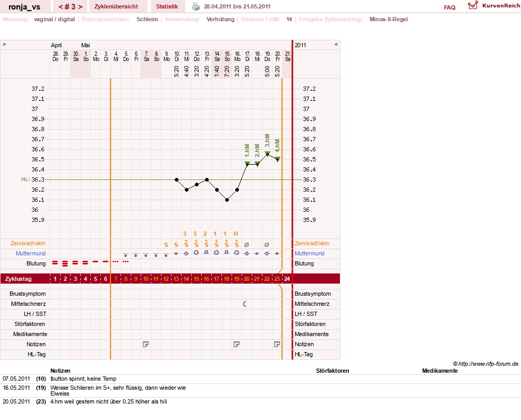Screen dimensions: 521x420
Task: Click the left Blutung row label
Action: click(x=36, y=263)
